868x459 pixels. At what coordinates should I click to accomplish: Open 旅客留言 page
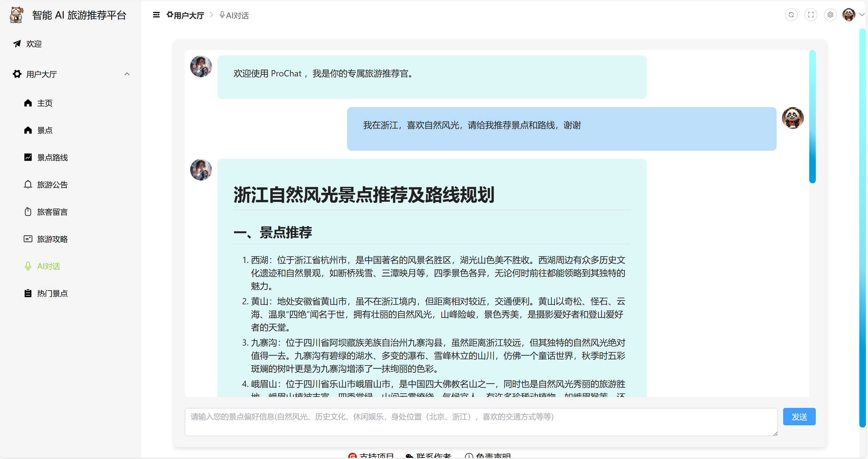point(52,212)
